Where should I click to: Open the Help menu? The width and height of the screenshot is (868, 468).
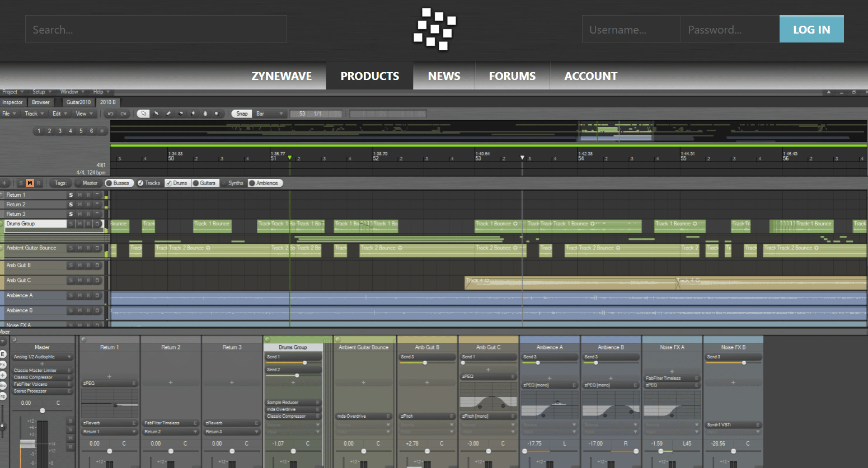101,92
